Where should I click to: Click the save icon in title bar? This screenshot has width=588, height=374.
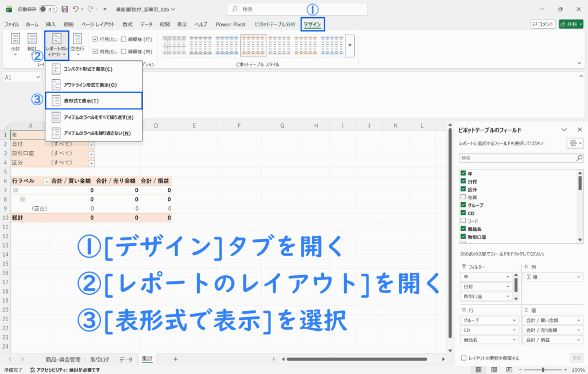point(64,9)
